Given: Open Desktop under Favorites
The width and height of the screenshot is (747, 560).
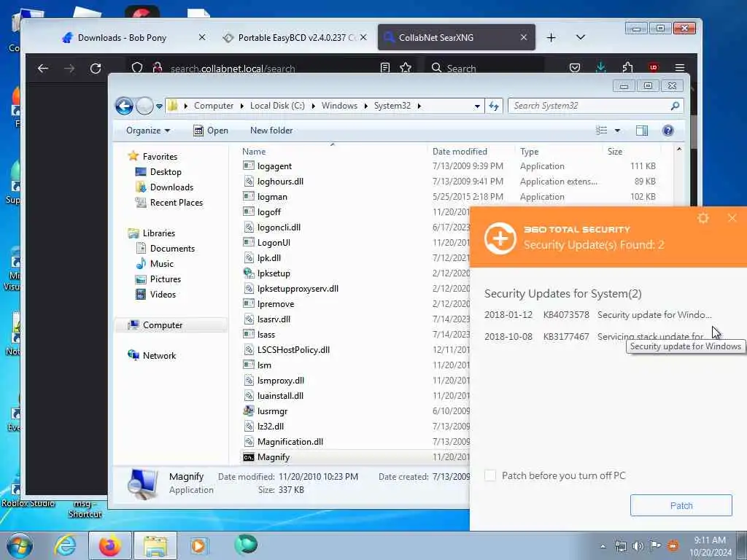Looking at the screenshot, I should click(166, 172).
